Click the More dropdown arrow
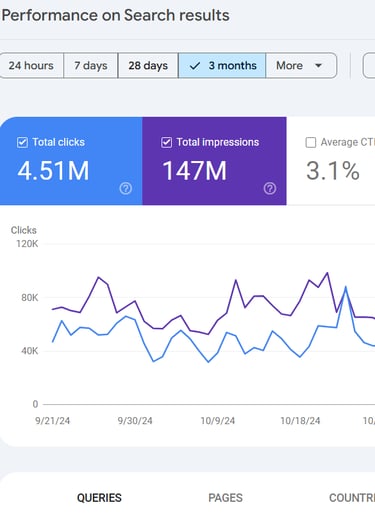Screen dimensions: 375x514 pyautogui.click(x=318, y=65)
